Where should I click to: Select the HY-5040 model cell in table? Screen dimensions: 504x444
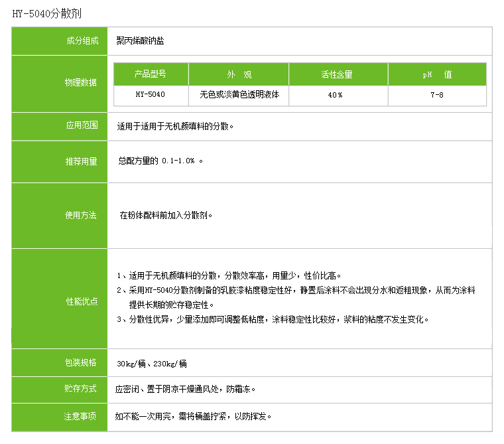coord(151,95)
